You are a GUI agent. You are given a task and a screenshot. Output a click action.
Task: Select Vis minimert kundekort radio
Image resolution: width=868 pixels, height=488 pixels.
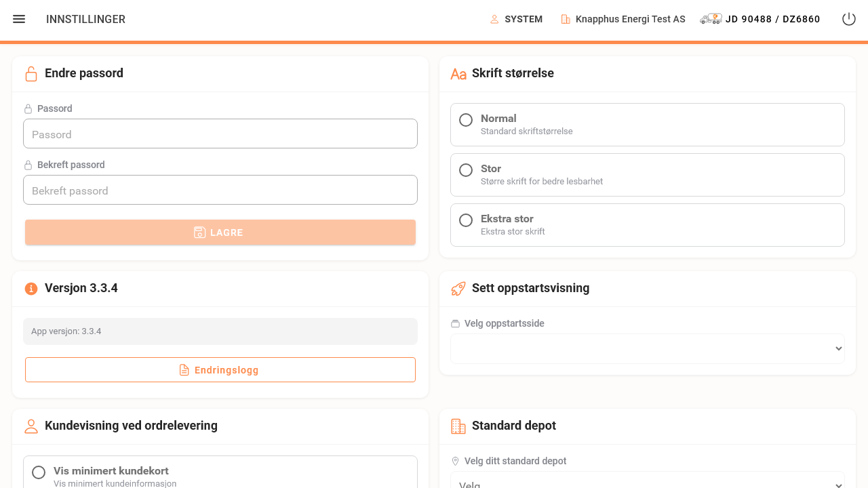pyautogui.click(x=39, y=472)
